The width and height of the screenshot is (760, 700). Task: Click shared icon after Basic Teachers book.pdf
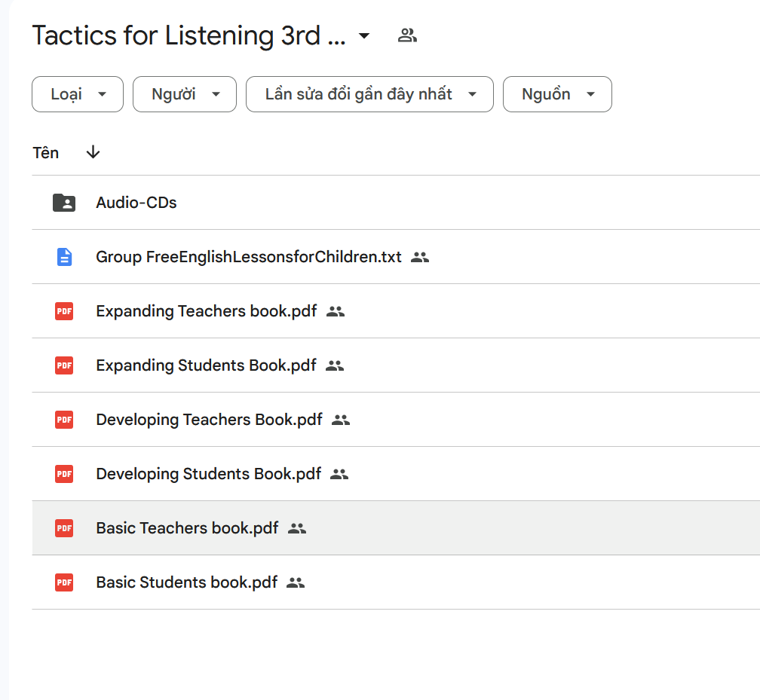coord(297,528)
